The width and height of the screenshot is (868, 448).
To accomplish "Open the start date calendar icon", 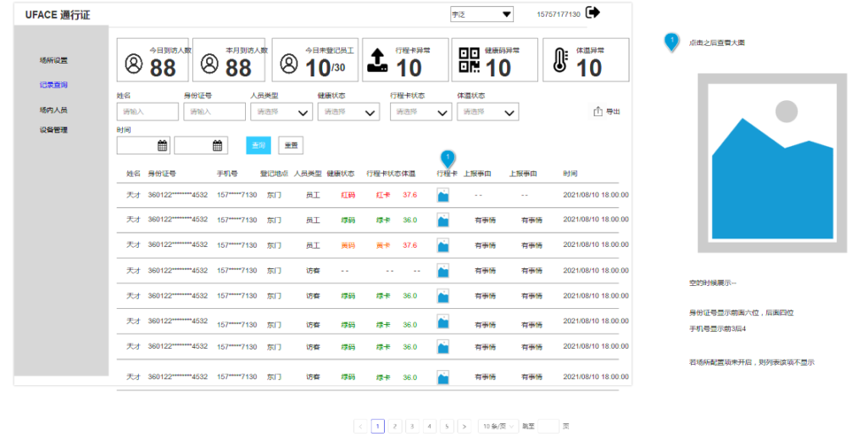I will click(162, 145).
